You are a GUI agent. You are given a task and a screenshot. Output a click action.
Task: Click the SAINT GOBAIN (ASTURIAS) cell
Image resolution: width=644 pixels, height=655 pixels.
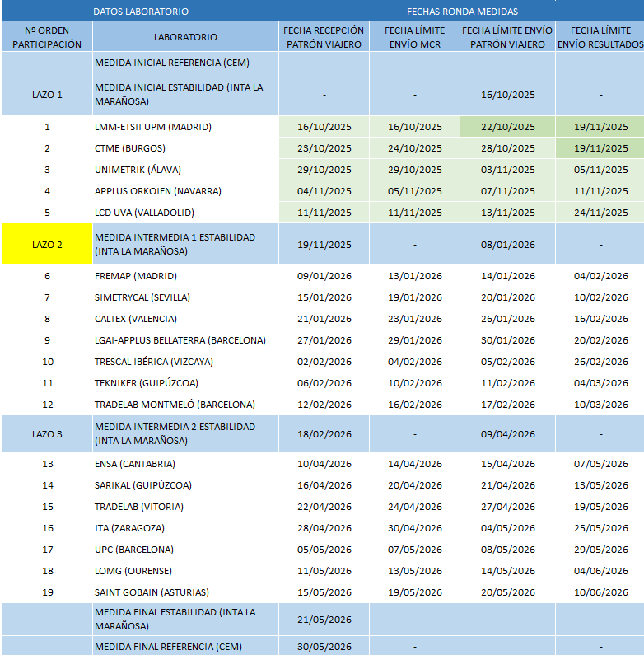152,592
